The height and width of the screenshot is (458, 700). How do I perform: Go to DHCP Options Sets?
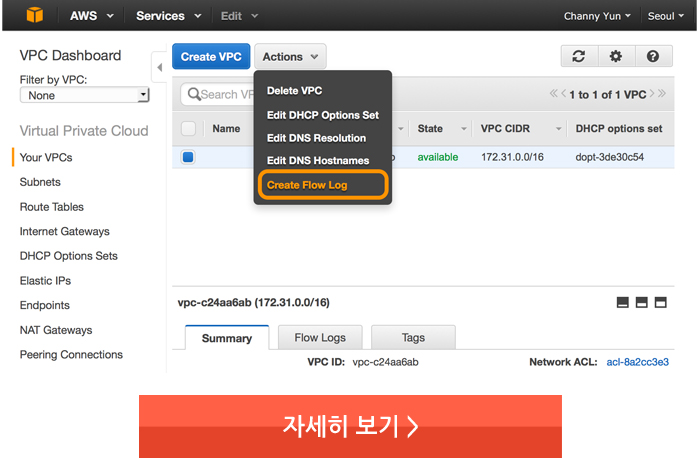click(x=69, y=256)
